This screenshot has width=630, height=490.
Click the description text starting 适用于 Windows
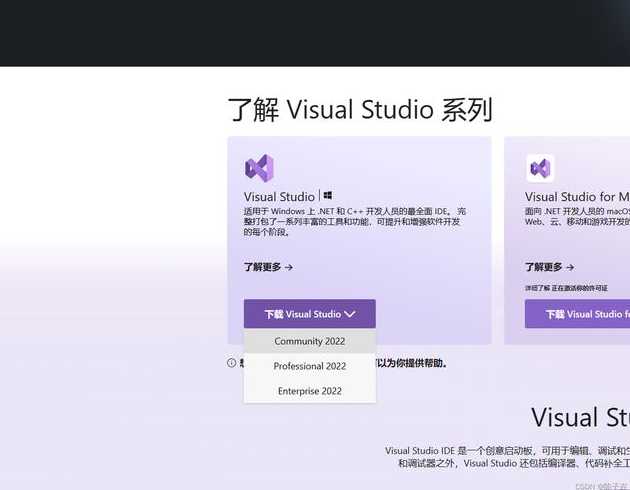(355, 222)
